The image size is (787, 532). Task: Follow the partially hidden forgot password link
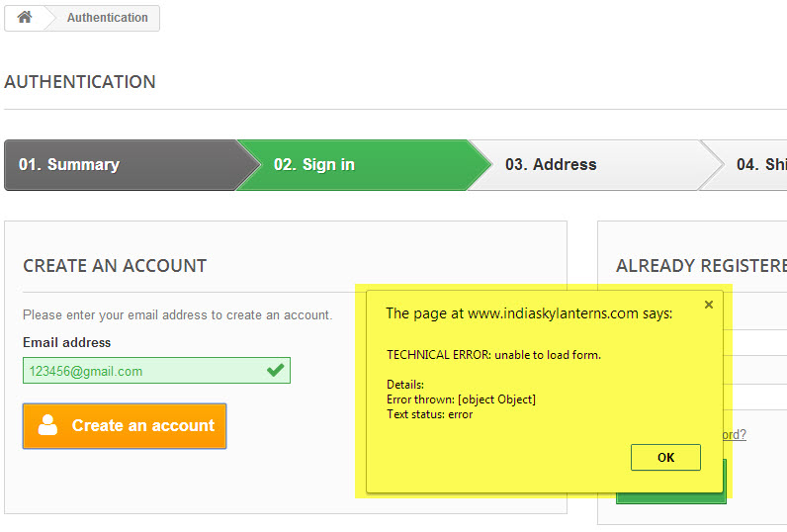735,434
